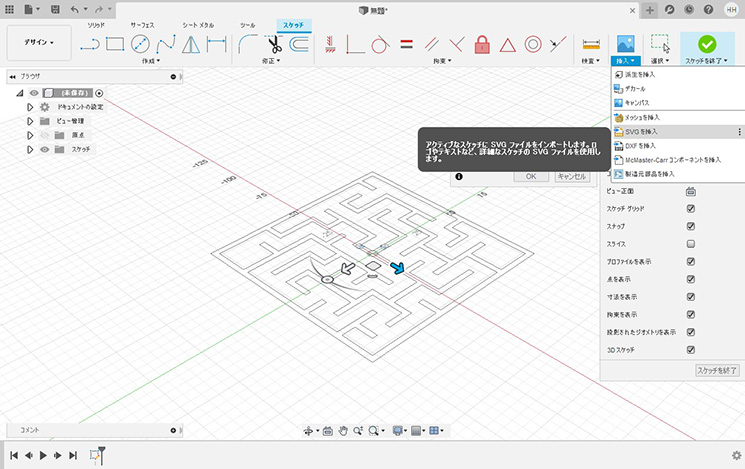745x469 pixels.
Task: Choose DXF を挿入 menu item
Action: 678,146
